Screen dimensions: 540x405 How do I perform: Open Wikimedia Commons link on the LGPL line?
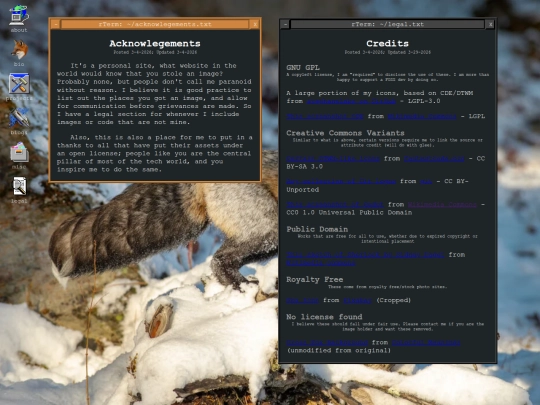422,116
